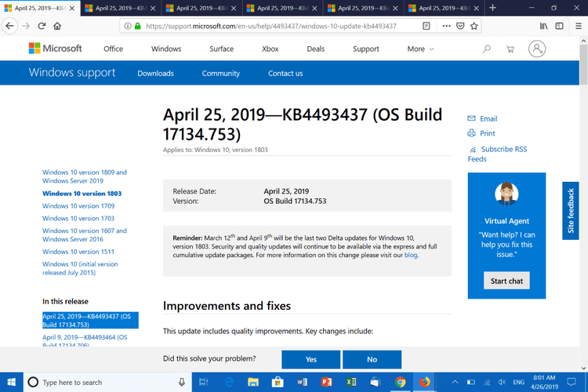Click the address bar URL field
The image size is (588, 392).
(270, 26)
